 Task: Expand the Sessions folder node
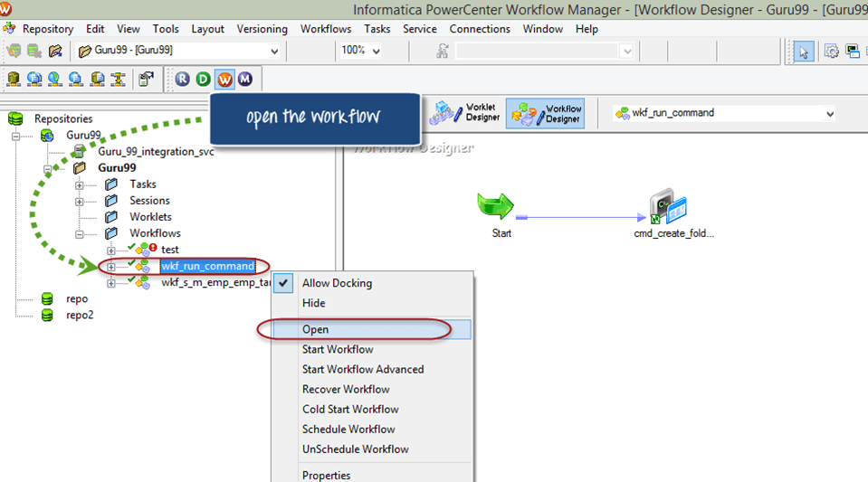coord(79,202)
